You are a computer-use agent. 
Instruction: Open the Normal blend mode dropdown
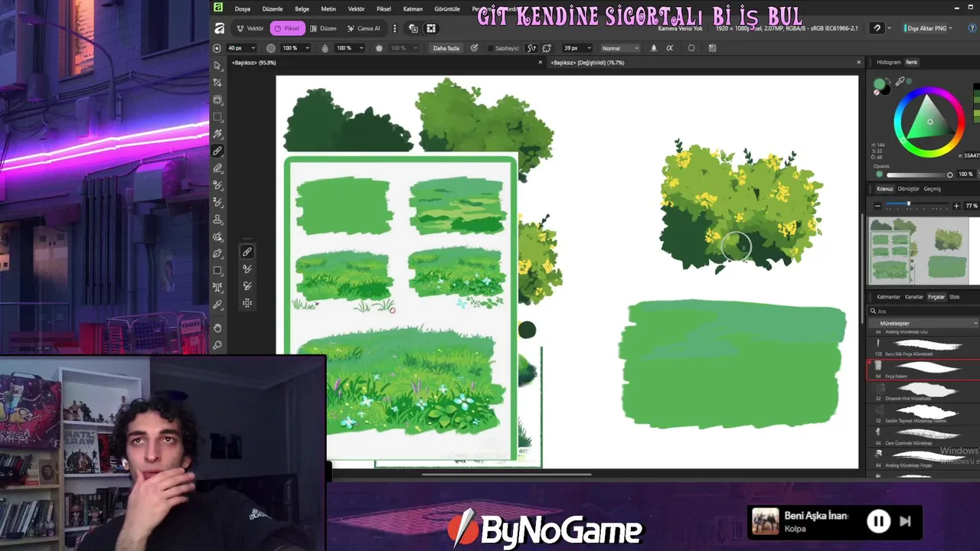(619, 48)
